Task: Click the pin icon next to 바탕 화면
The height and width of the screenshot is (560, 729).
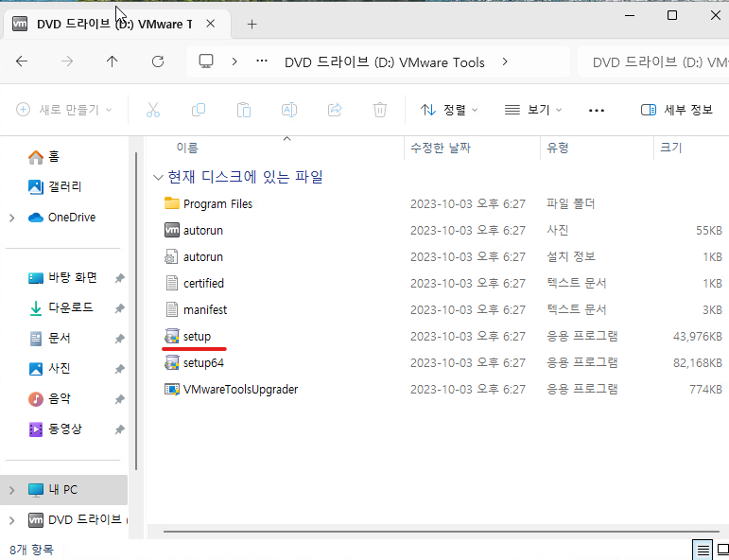Action: point(119,278)
